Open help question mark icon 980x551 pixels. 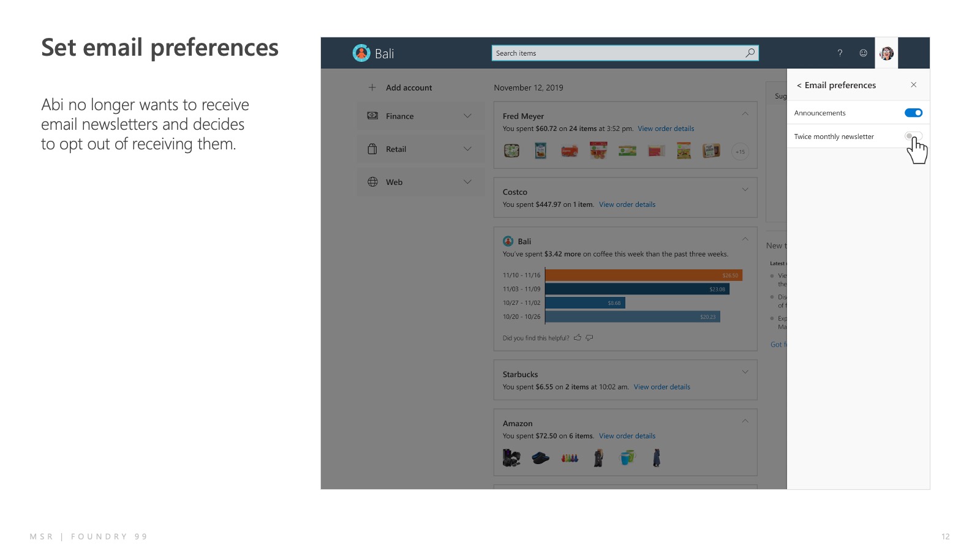tap(840, 53)
